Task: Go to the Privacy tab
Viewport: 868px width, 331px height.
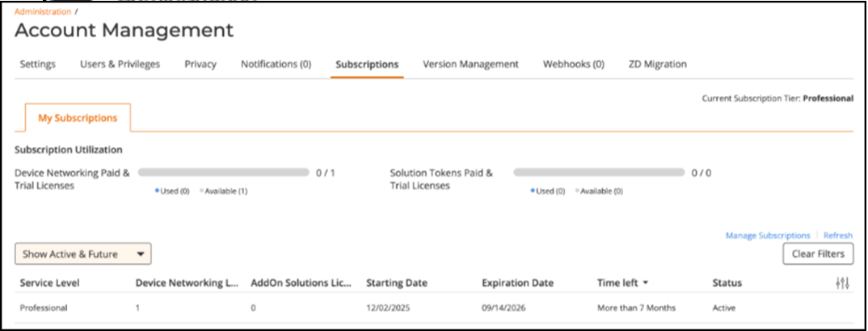Action: tap(200, 65)
